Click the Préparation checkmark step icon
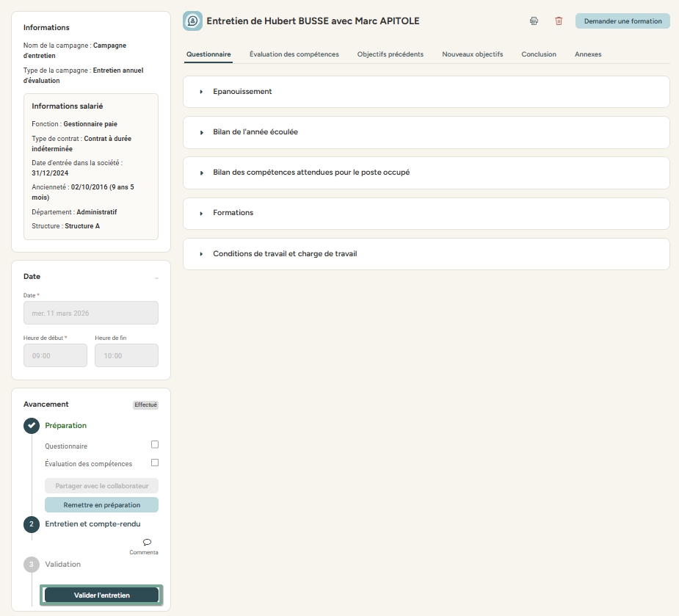This screenshot has height=616, width=679. pos(32,426)
